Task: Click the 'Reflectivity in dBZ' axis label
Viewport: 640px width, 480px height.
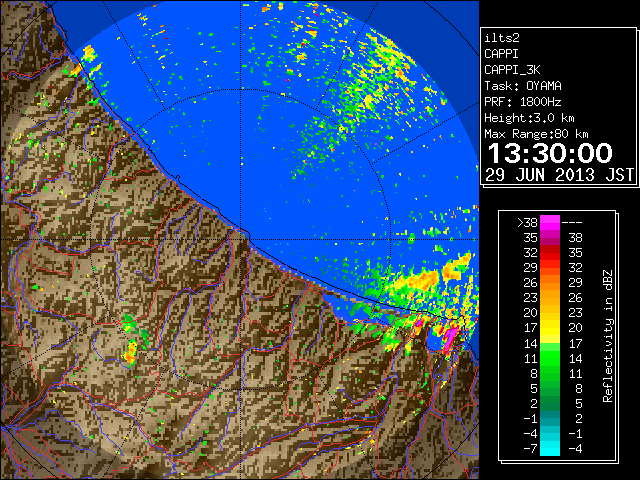Action: [608, 336]
